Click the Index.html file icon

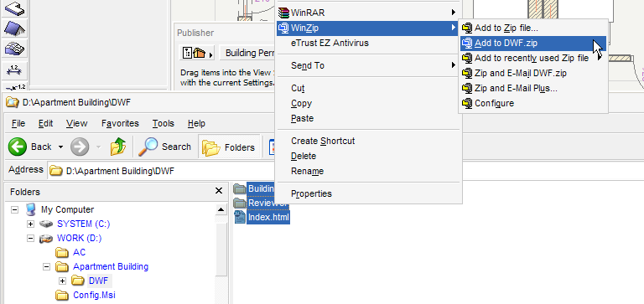pos(240,217)
